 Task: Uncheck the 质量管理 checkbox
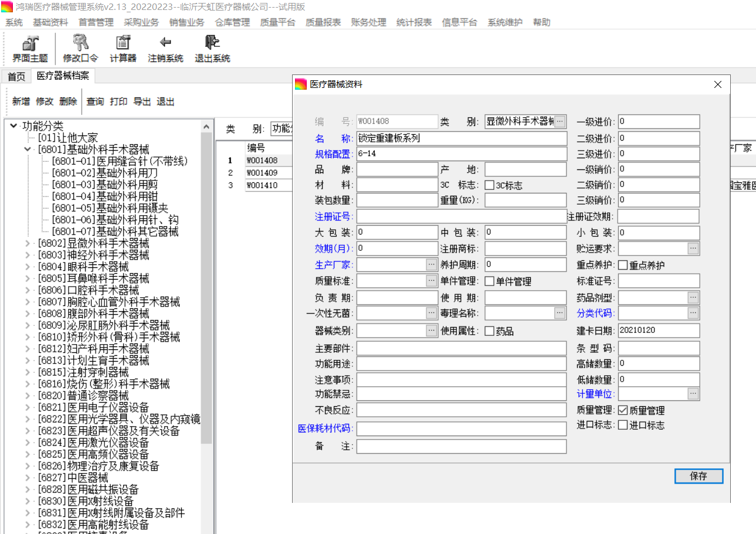click(623, 410)
